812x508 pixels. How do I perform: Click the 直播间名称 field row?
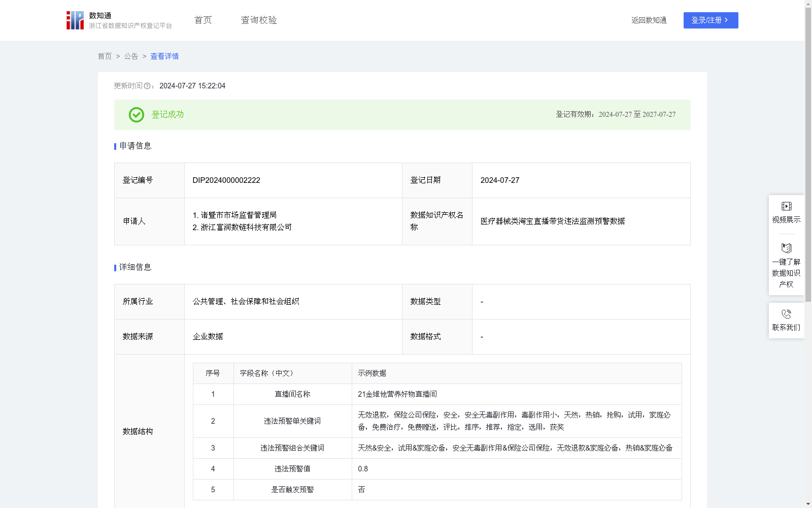click(x=437, y=394)
